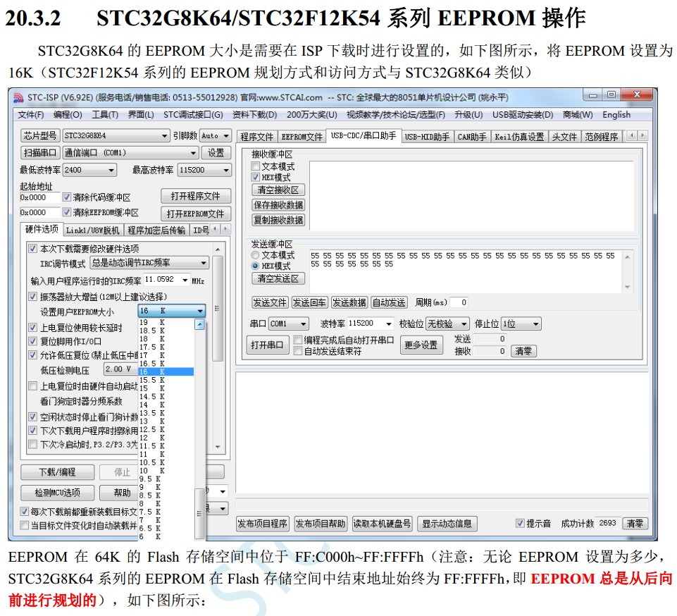Toggle 自动发送结束符 checkbox
Screen dimensions: 677x616
point(297,351)
